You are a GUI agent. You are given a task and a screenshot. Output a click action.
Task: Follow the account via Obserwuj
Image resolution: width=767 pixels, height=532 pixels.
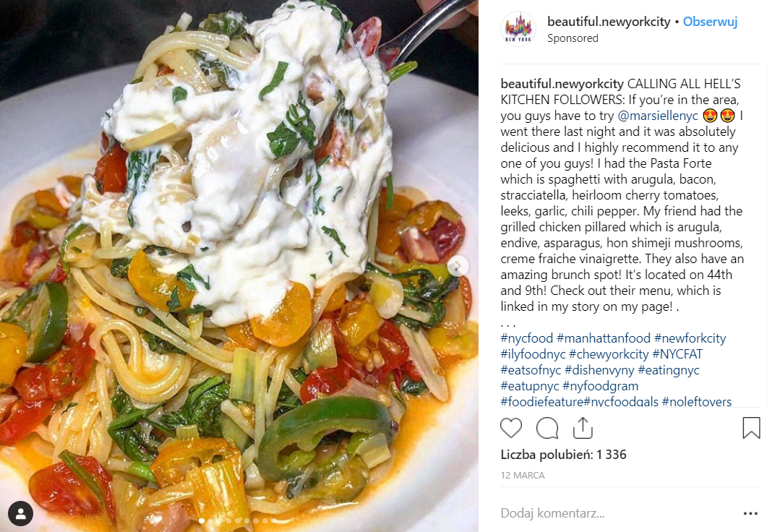click(710, 22)
